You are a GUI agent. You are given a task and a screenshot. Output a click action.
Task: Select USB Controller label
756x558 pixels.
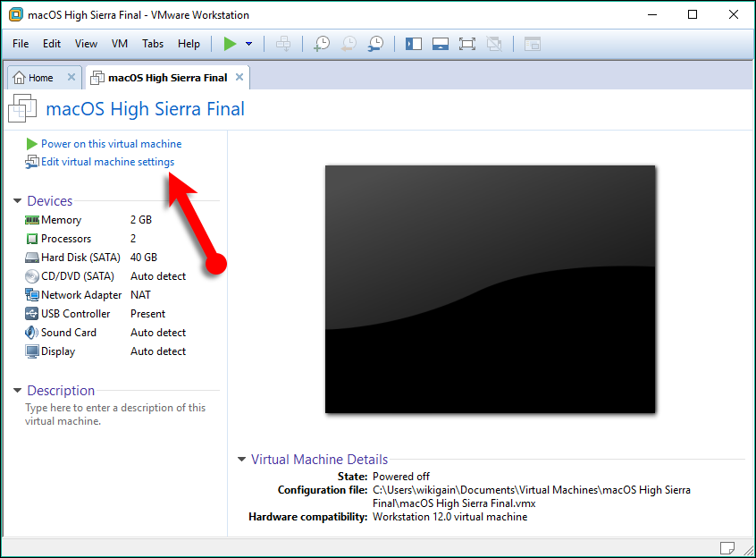(76, 314)
